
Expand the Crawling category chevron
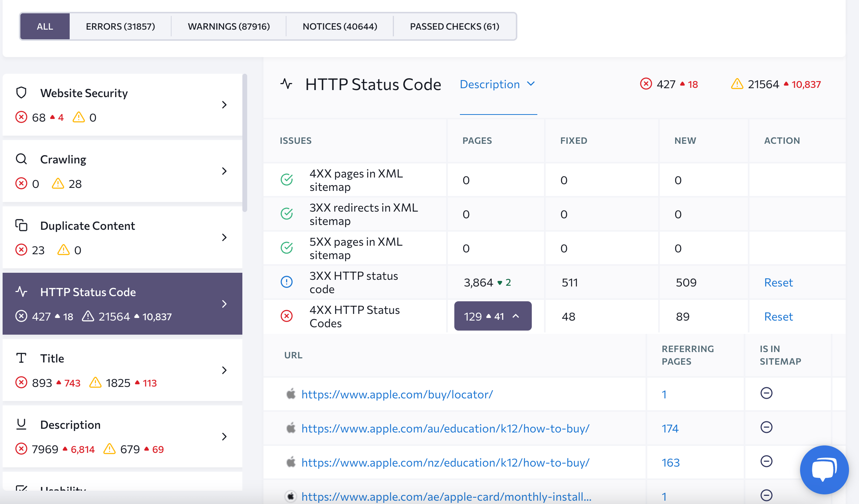[x=224, y=171]
